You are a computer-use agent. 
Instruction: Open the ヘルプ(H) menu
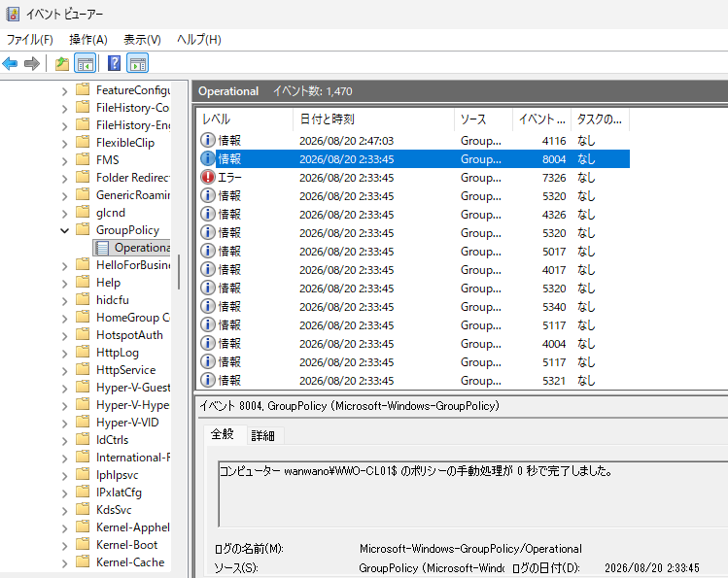click(199, 40)
